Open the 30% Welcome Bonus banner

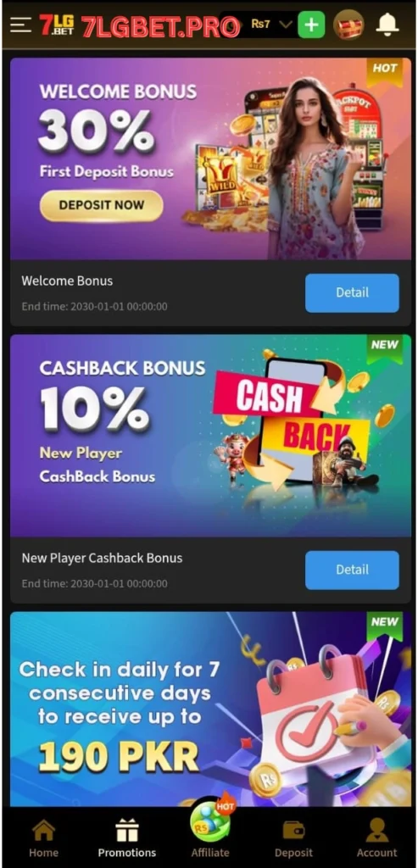click(210, 159)
